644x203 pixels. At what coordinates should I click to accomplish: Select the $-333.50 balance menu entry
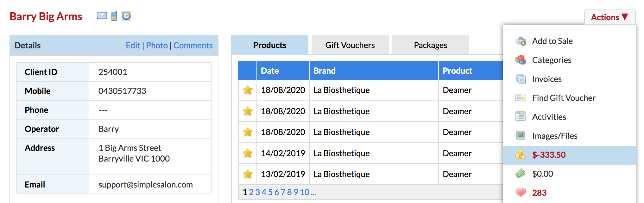coord(569,155)
